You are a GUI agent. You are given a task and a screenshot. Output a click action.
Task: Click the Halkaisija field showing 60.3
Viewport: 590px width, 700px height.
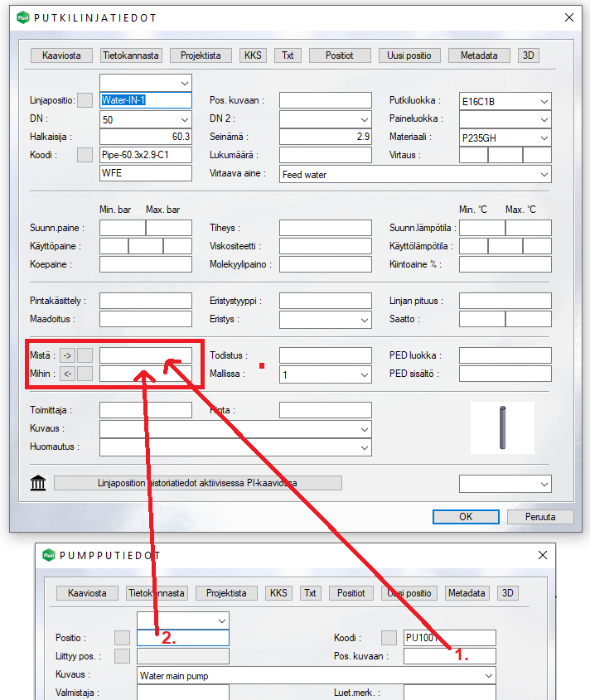(146, 137)
